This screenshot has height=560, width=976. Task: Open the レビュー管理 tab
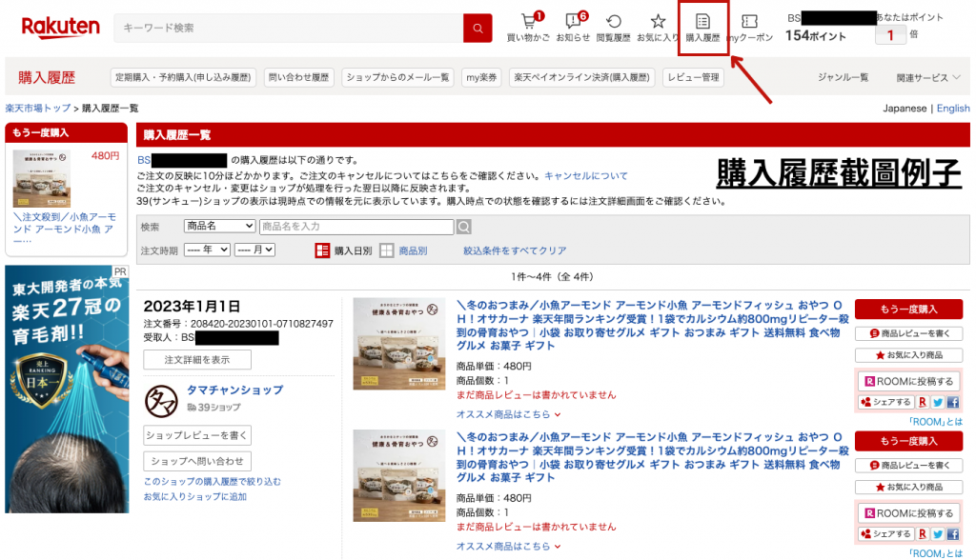click(695, 77)
